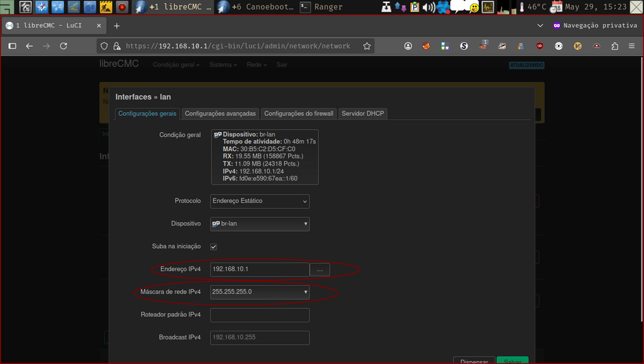Select the Configurações gerais tab
Screen dimensions: 644x364
(147, 113)
